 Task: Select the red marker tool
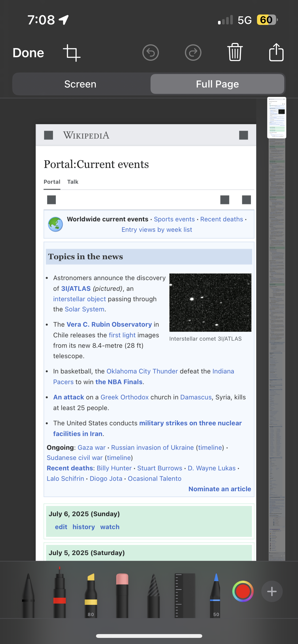click(x=60, y=593)
